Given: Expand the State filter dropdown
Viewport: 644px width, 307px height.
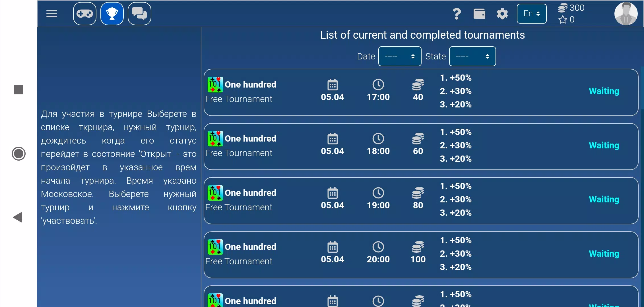Looking at the screenshot, I should click(472, 56).
